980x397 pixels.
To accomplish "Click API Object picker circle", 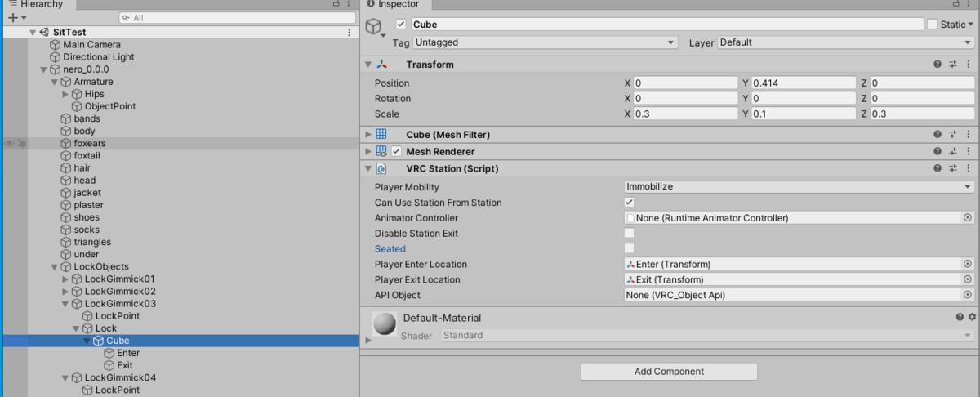I will (968, 296).
